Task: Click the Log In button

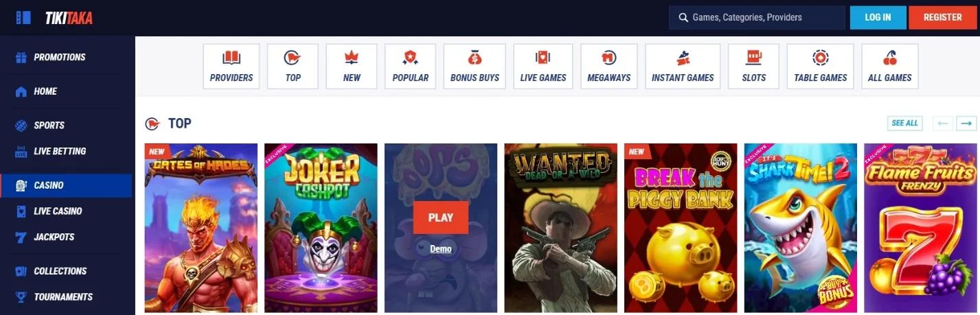Action: point(878,18)
